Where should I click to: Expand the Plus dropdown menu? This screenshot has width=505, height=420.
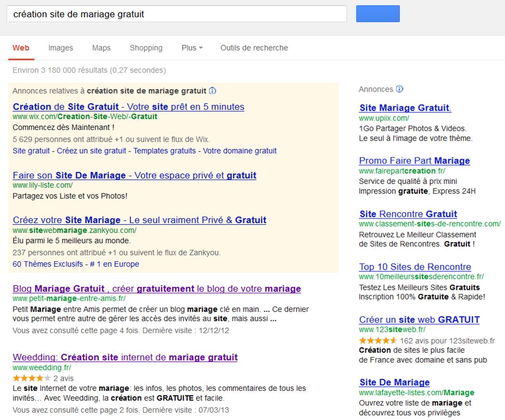[x=192, y=48]
